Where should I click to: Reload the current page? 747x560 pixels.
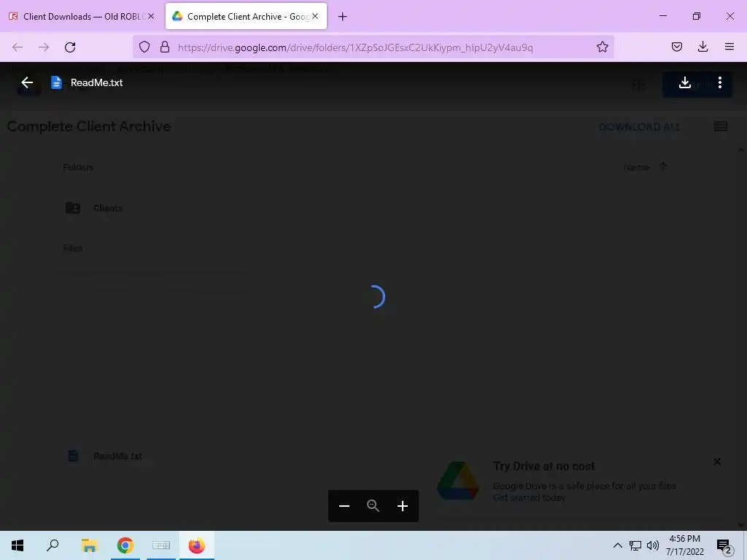pyautogui.click(x=70, y=47)
